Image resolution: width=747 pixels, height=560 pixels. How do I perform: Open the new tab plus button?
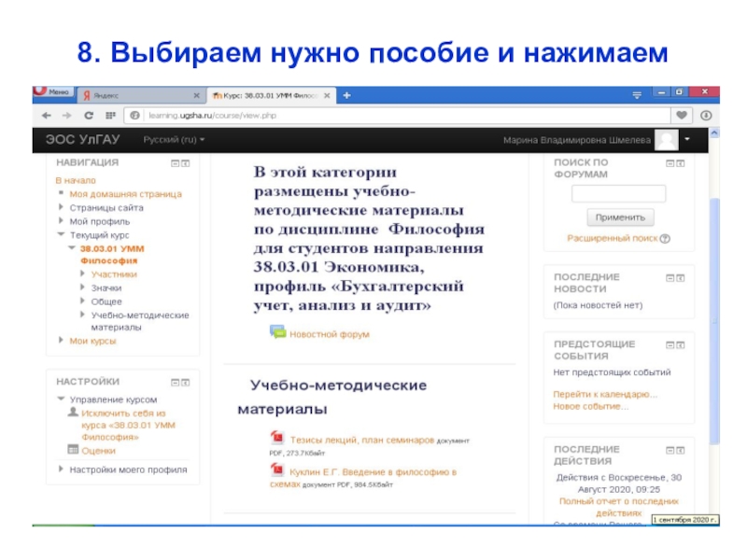click(x=346, y=95)
